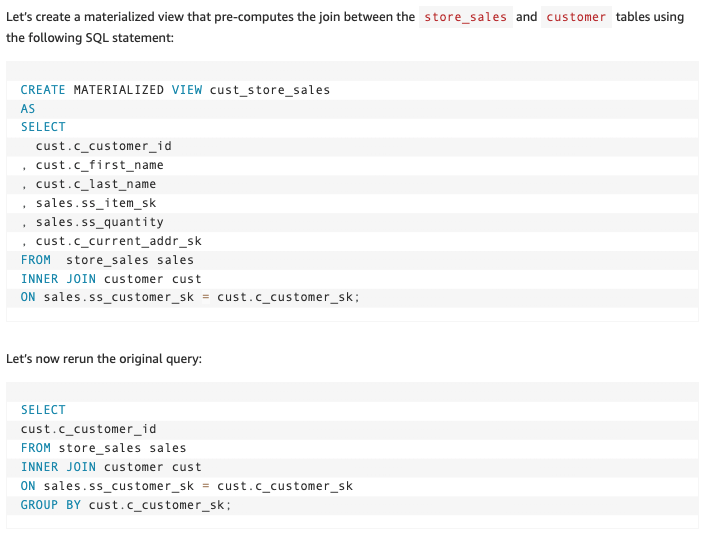Click the equals sign in second query's ON clause
The image size is (708, 544).
tap(205, 486)
